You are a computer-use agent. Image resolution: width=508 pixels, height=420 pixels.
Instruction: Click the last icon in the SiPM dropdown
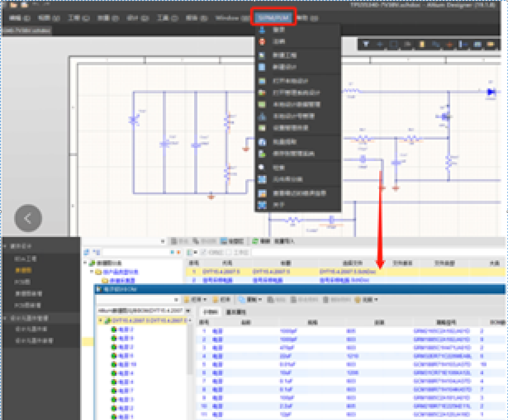(x=262, y=205)
